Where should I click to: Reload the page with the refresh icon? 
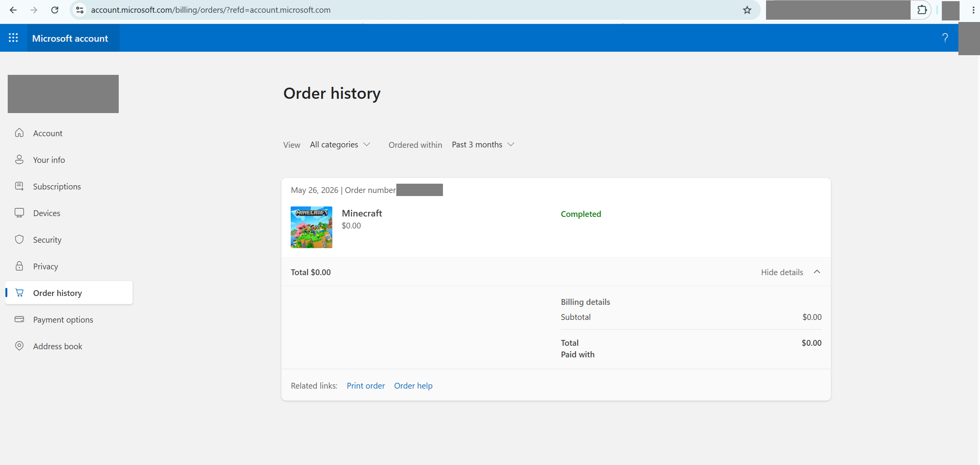click(55, 10)
